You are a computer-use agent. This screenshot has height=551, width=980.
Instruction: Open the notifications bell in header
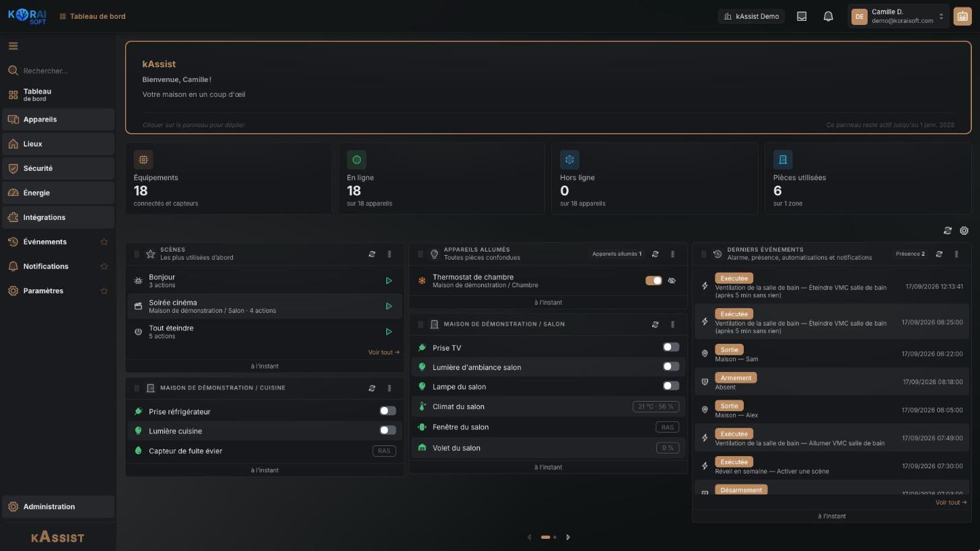click(x=829, y=16)
